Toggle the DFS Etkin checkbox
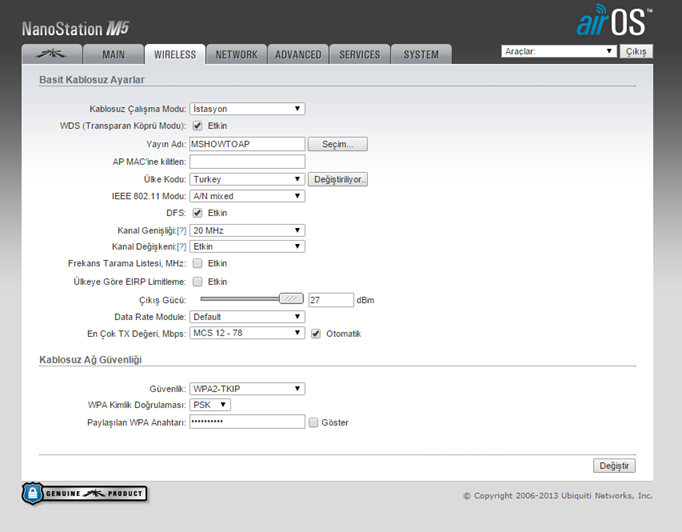682x532 pixels. pos(197,213)
